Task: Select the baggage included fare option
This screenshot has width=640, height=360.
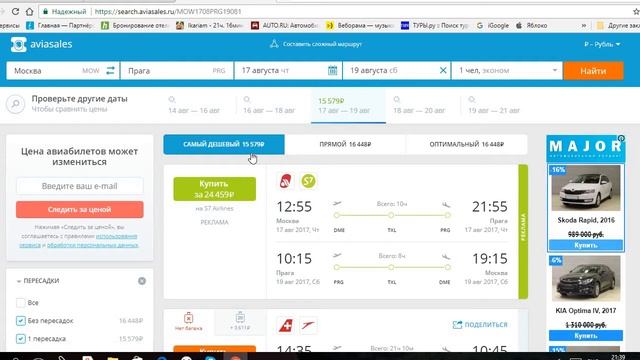Action: pos(240,322)
